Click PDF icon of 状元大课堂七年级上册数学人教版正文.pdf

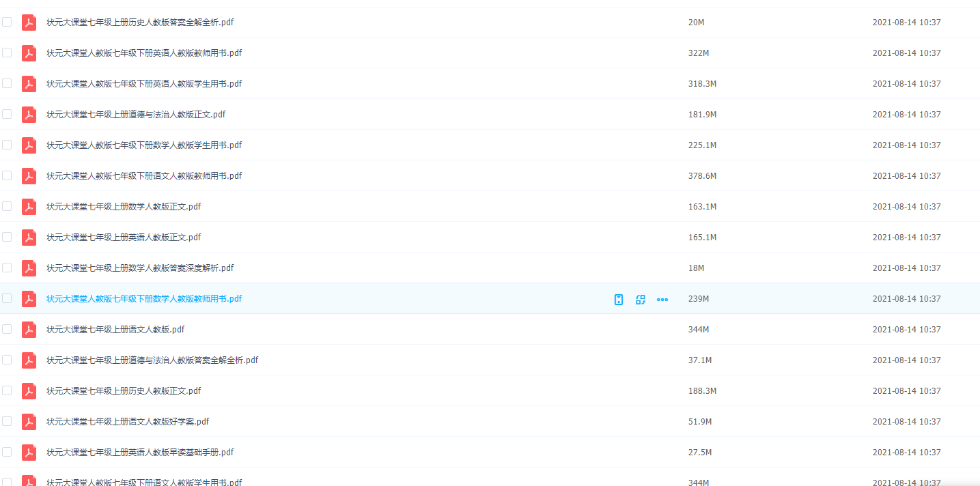29,207
